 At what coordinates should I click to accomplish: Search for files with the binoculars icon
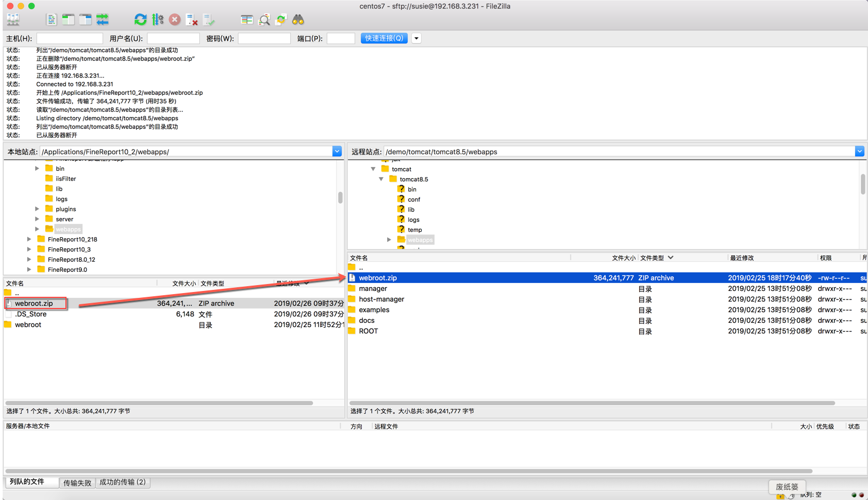tap(298, 20)
